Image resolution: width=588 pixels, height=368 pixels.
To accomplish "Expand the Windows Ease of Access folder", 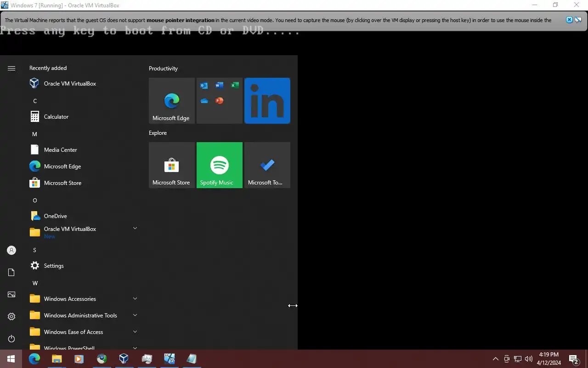I will 83,332.
